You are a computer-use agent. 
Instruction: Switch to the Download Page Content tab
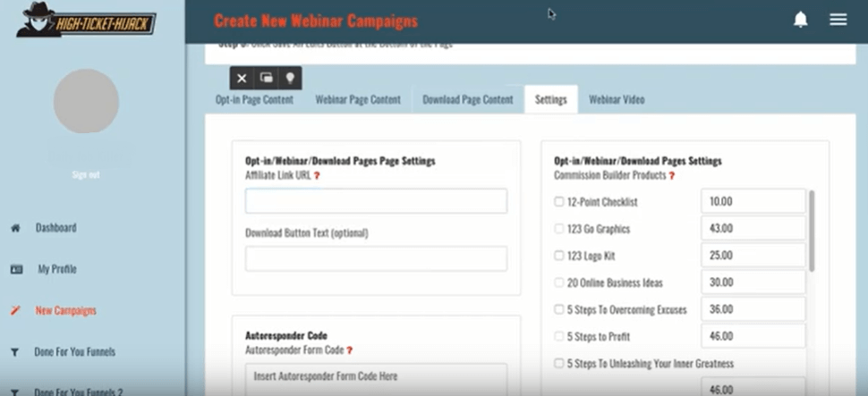coord(468,99)
